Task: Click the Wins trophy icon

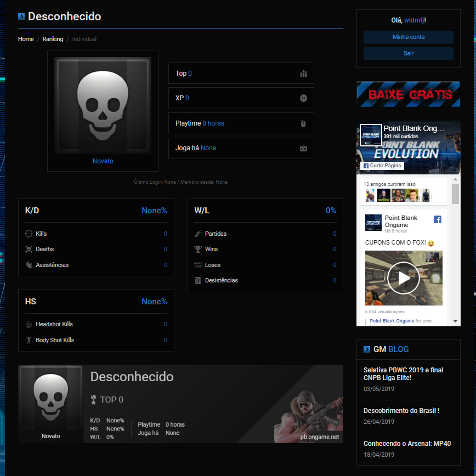Action: 197,249
